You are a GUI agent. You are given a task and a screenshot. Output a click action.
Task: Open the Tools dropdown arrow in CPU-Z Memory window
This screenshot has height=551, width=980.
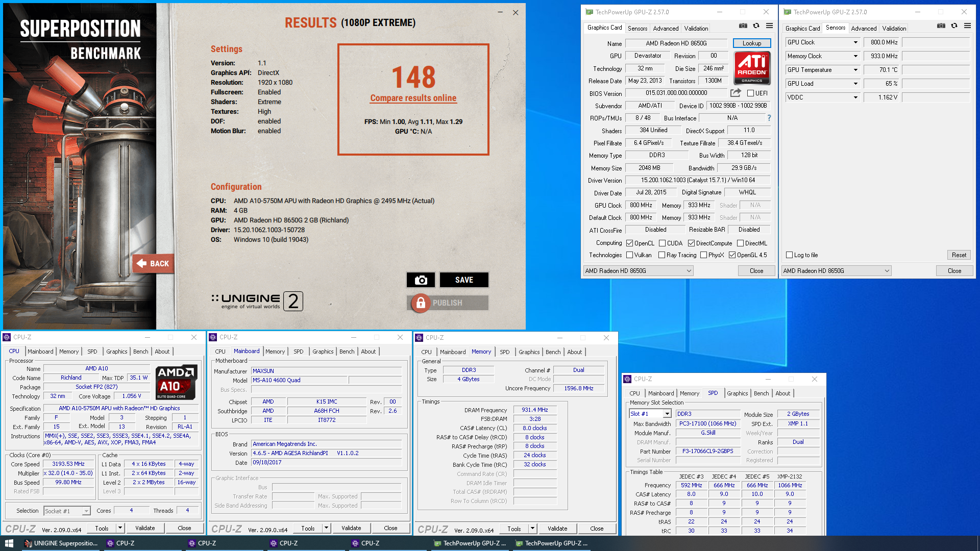[532, 529]
